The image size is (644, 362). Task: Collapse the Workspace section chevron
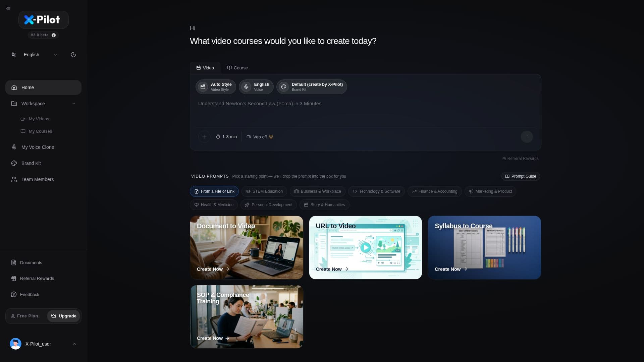74,104
